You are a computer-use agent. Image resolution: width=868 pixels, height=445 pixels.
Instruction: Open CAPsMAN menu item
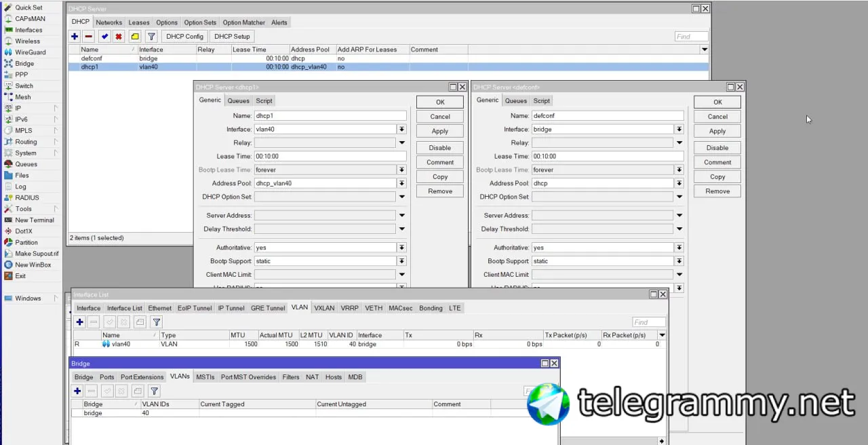click(30, 19)
